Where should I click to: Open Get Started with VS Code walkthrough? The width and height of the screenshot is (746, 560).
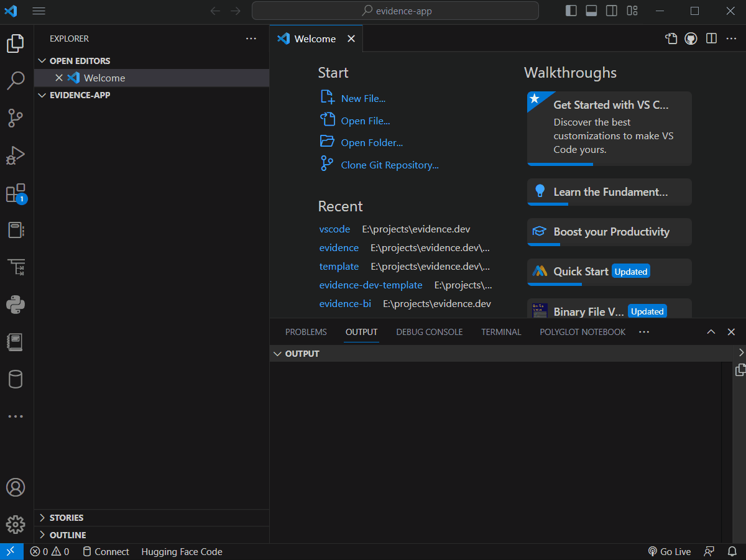pyautogui.click(x=609, y=129)
